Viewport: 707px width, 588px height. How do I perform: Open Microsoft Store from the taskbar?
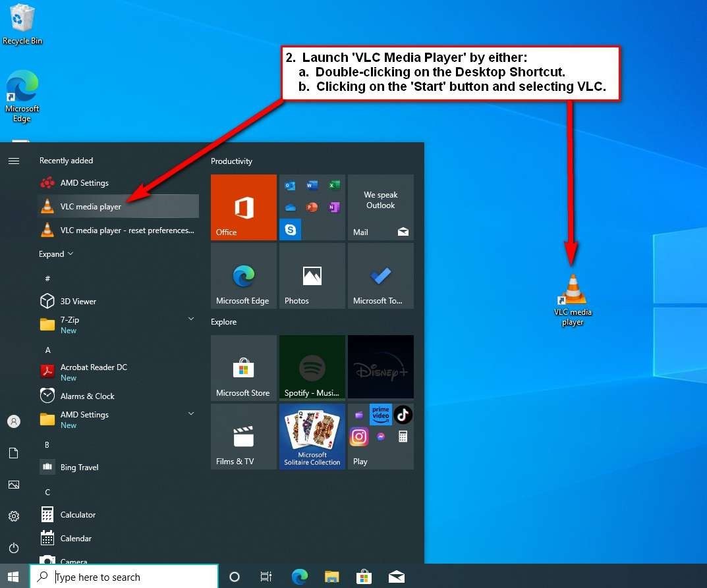click(x=364, y=576)
